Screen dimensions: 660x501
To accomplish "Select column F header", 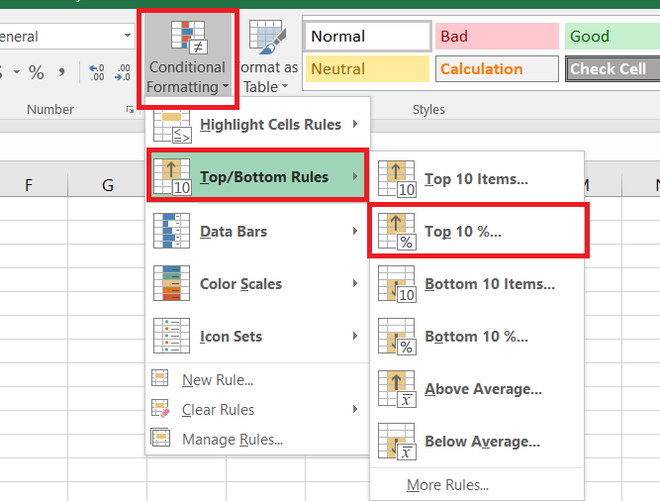I will click(29, 185).
